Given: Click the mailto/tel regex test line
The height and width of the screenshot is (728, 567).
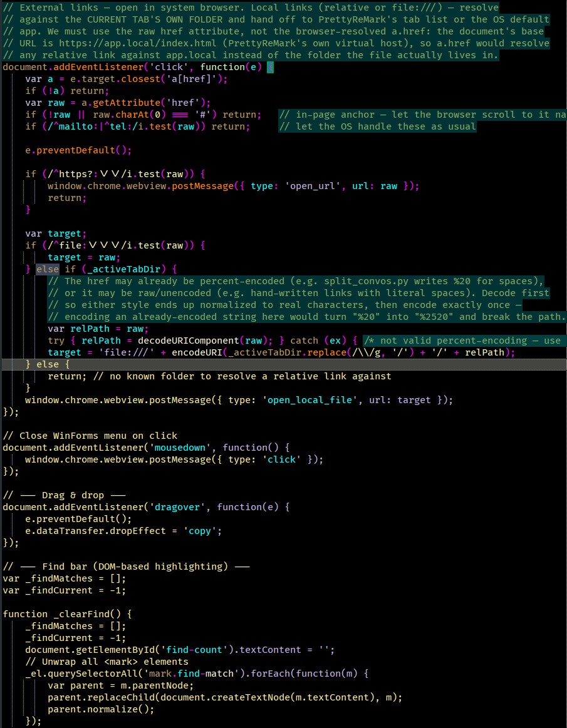Looking at the screenshot, I should (x=138, y=126).
